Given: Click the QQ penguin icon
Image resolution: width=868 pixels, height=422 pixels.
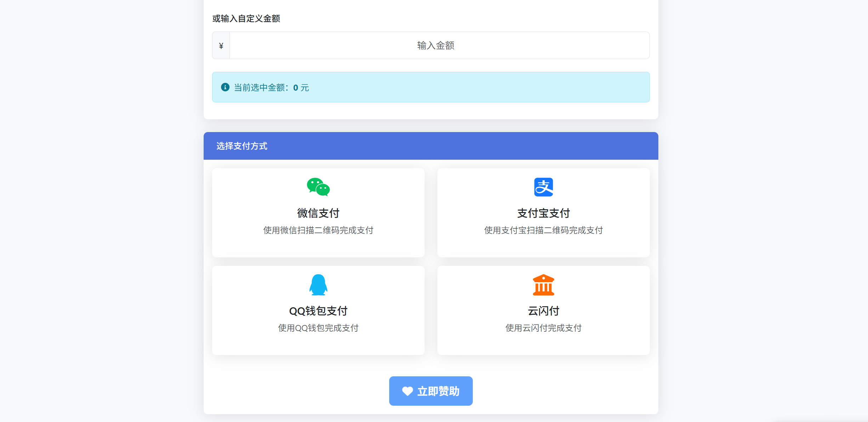Looking at the screenshot, I should tap(318, 284).
